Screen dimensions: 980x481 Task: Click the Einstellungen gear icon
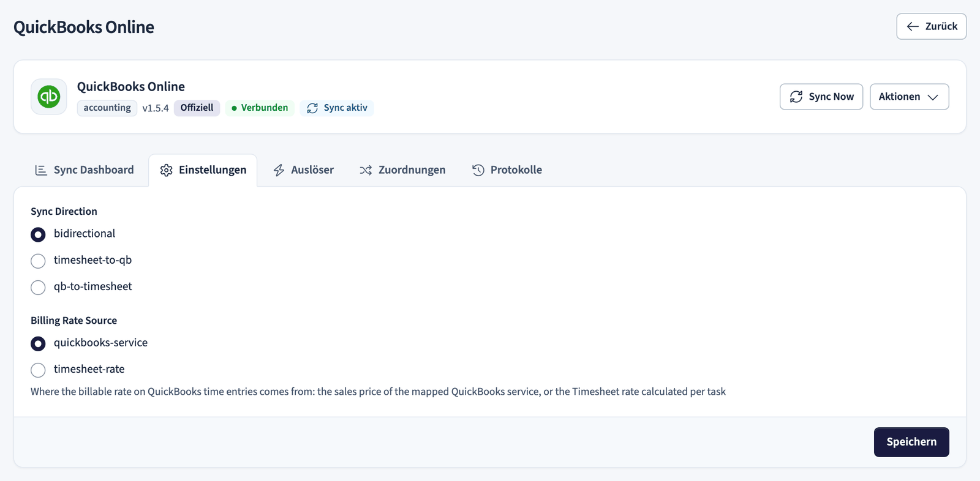point(166,170)
